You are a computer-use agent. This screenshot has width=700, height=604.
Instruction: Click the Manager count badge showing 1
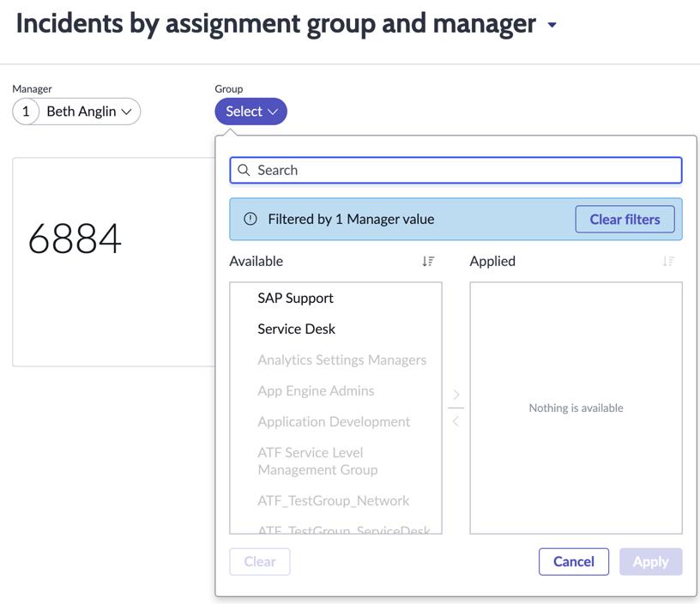pyautogui.click(x=26, y=112)
